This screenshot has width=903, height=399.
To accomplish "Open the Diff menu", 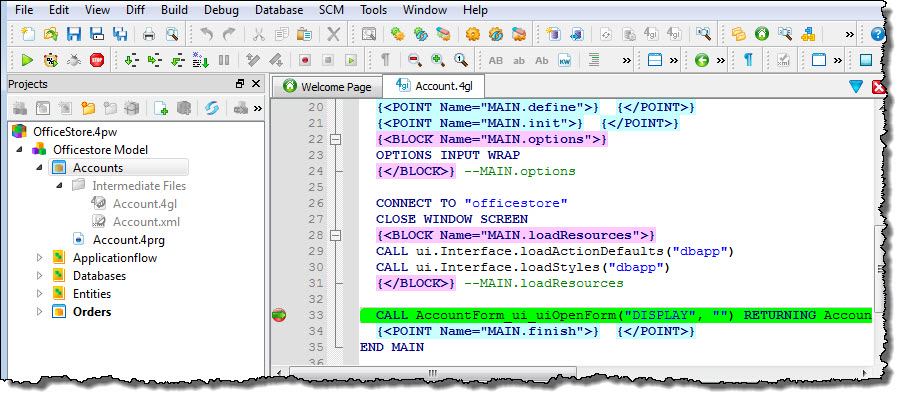I will (x=135, y=10).
